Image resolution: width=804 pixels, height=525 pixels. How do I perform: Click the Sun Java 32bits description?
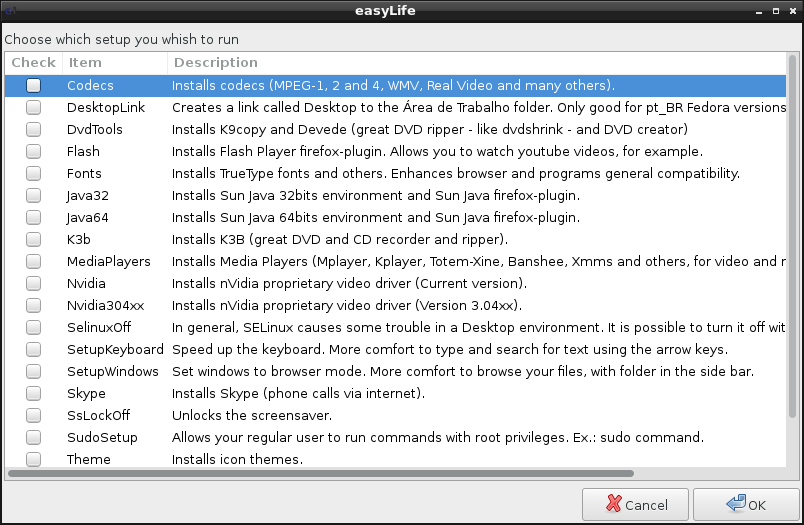(x=376, y=196)
